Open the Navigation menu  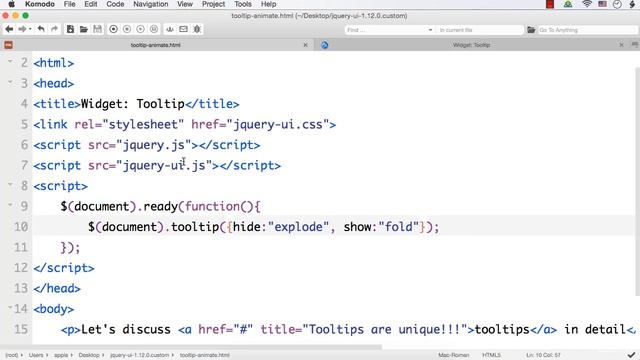pyautogui.click(x=151, y=4)
